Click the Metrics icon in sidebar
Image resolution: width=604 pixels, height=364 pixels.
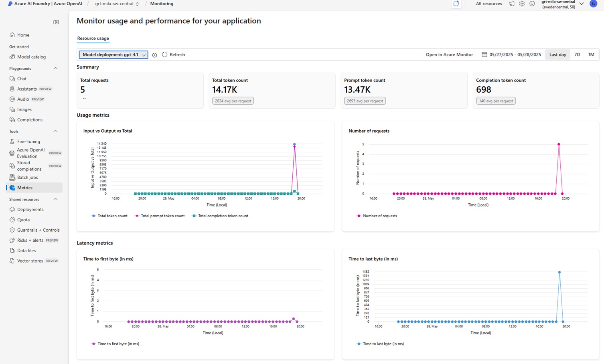[x=12, y=188]
